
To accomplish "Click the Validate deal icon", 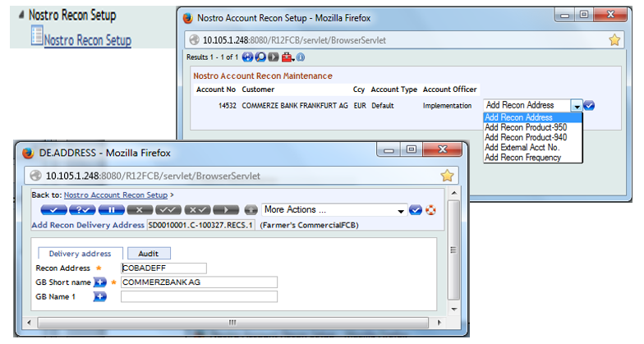I will [x=76, y=210].
